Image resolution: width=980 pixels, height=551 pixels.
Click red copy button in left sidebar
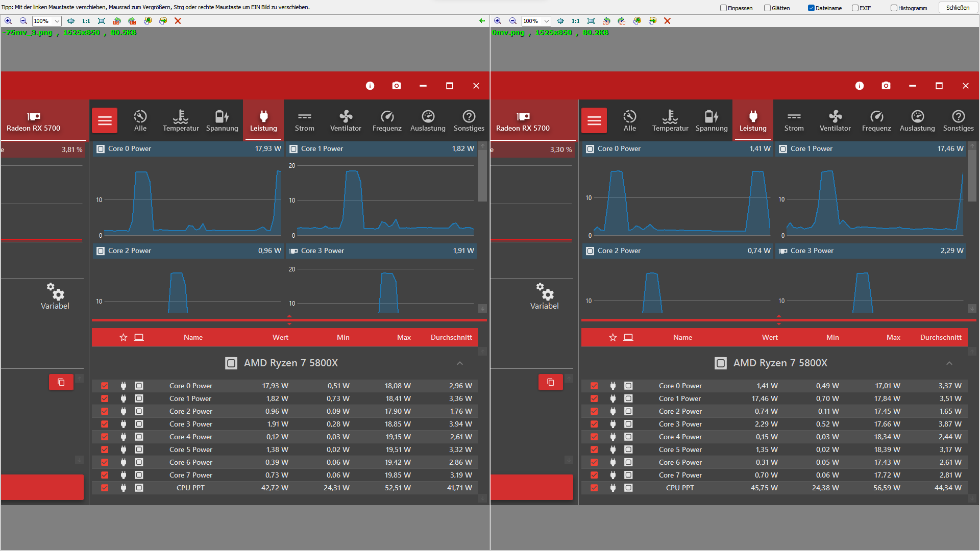pos(61,382)
